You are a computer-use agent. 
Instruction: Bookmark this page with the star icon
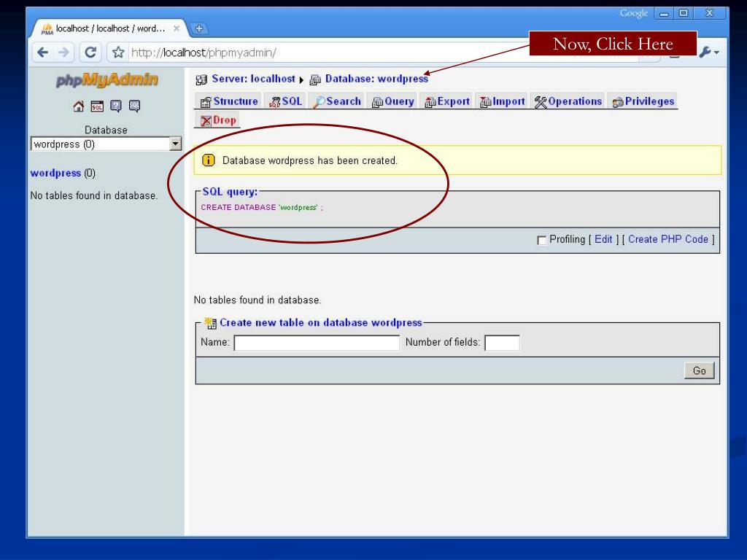click(118, 52)
